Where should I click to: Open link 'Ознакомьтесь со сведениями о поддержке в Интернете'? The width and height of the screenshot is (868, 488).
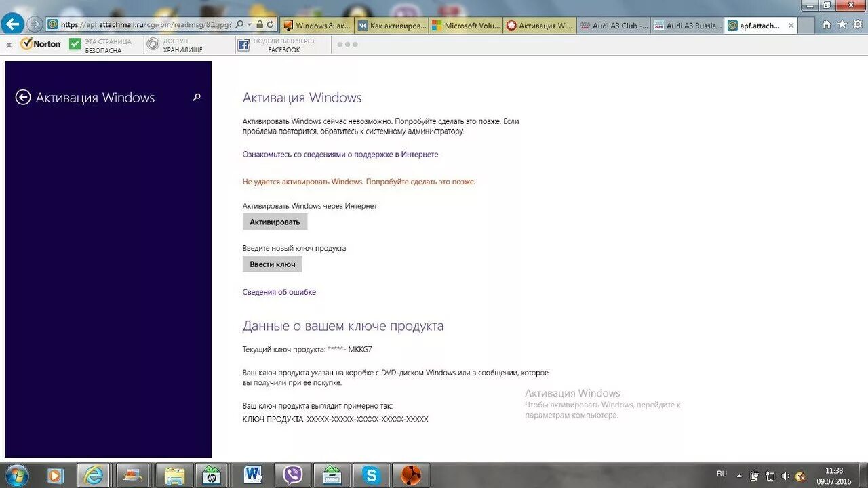point(340,155)
